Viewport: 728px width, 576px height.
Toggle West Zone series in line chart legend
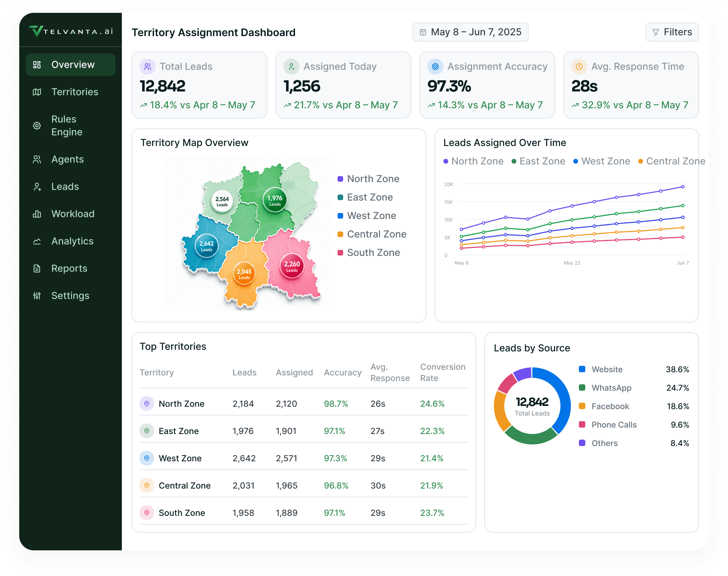[x=602, y=161]
